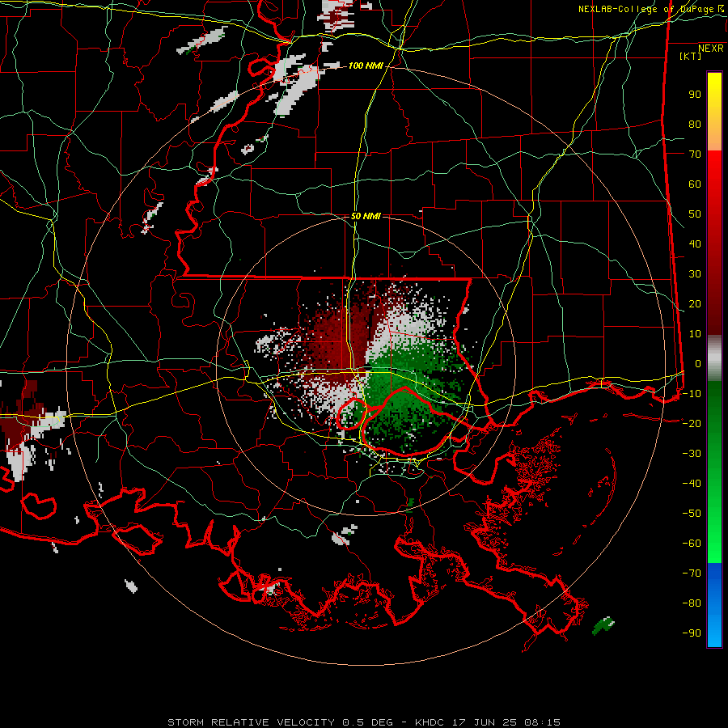Select the 90 value on velocity scale
Viewport: 728px width, 728px height.
click(x=695, y=95)
